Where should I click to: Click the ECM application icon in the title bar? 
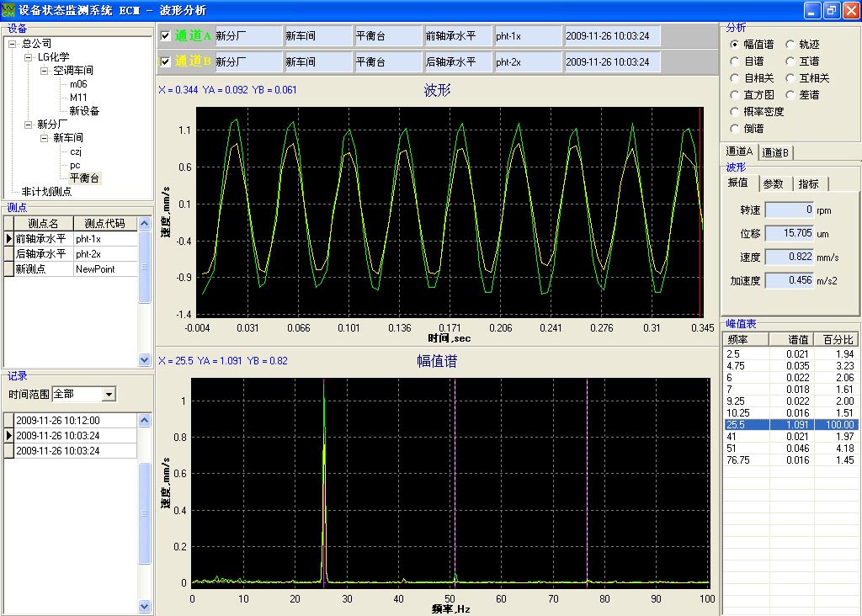click(x=8, y=10)
